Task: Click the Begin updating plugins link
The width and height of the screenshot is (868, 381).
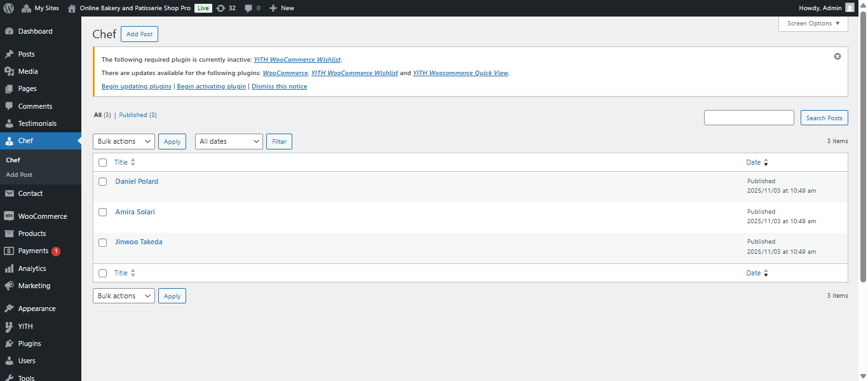Action: pyautogui.click(x=137, y=87)
